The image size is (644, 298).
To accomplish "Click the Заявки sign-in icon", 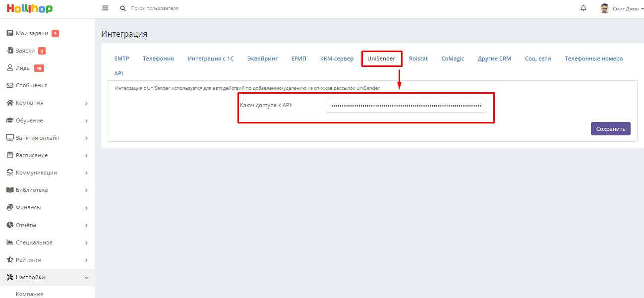I will click(9, 51).
